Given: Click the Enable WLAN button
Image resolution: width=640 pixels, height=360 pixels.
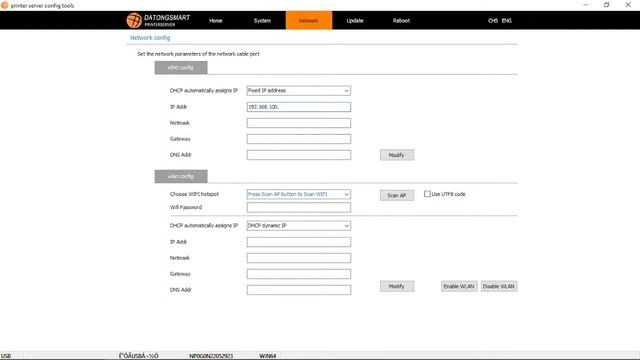Looking at the screenshot, I should 459,286.
